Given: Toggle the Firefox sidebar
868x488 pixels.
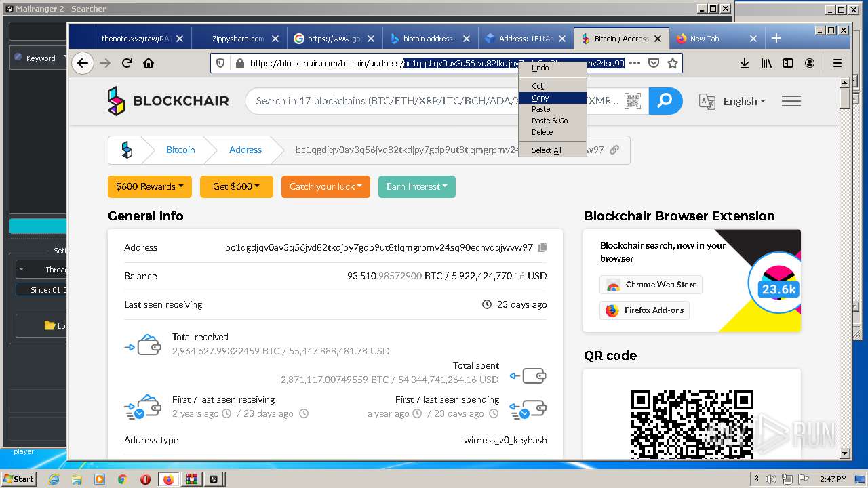Looking at the screenshot, I should click(788, 63).
